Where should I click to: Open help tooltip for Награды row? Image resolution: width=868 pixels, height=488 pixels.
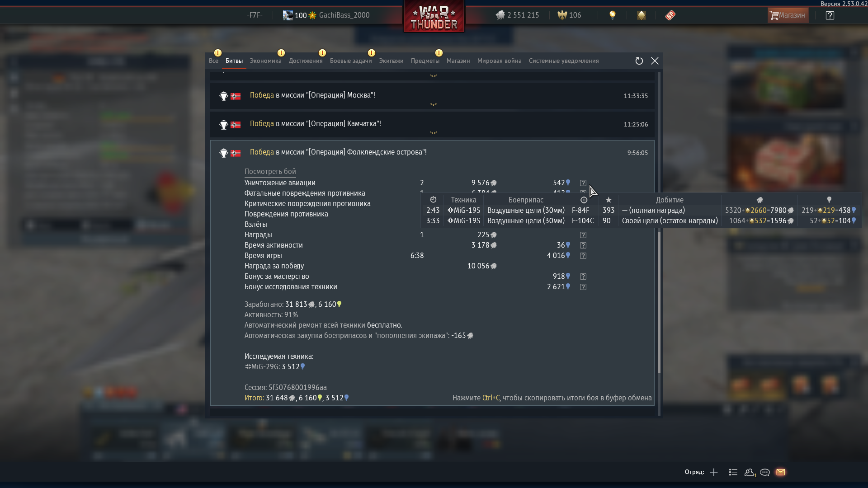click(583, 235)
